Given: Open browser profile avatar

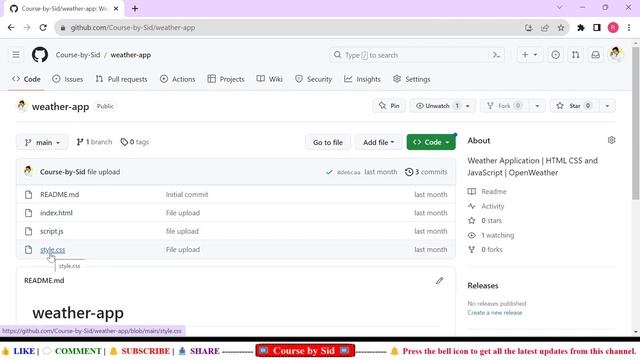Looking at the screenshot, I should coord(613,28).
